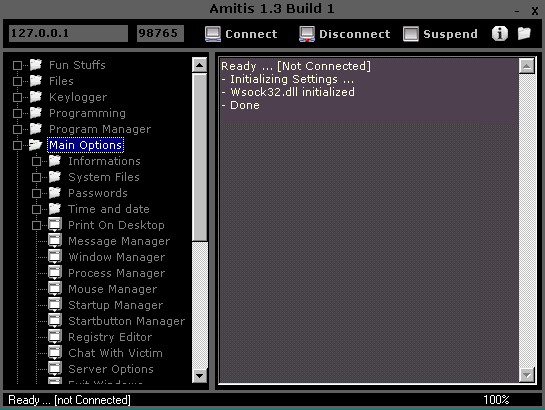Expand the Passwords tree node
Image resolution: width=545 pixels, height=410 pixels.
coord(36,193)
